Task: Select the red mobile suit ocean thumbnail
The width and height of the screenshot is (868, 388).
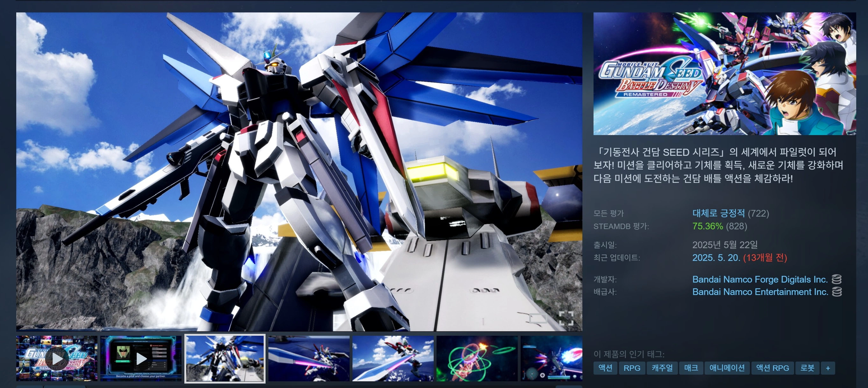Action: pyautogui.click(x=393, y=358)
